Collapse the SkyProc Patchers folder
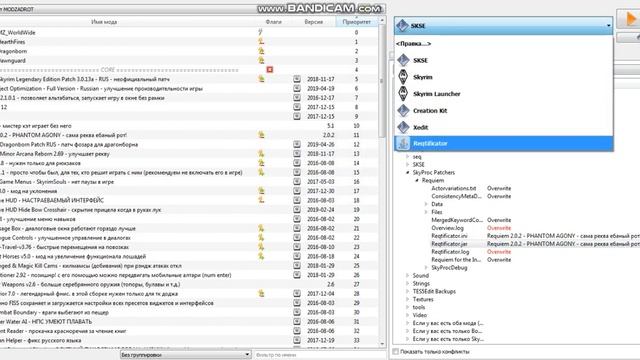The width and height of the screenshot is (640, 360). [407, 173]
